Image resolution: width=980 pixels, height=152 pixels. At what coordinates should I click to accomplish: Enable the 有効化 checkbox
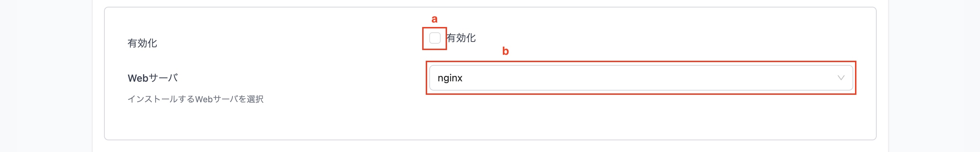point(435,38)
